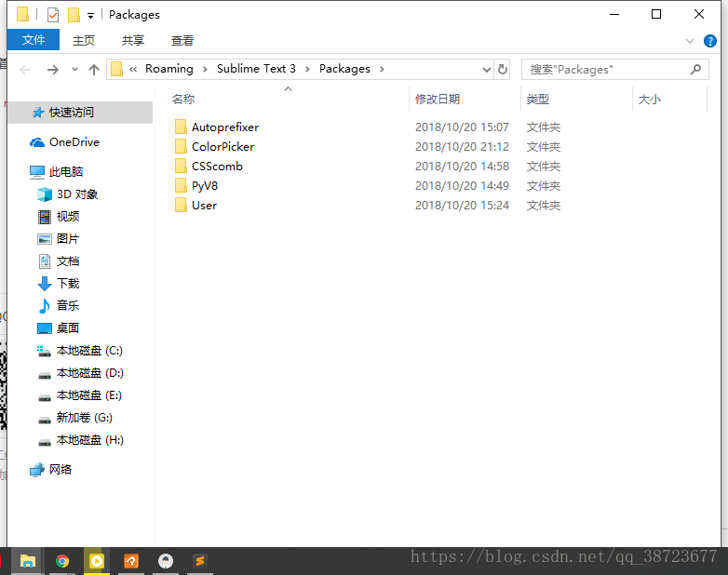Click date 2018/10/20 21:12 of ColorPicker
The width and height of the screenshot is (728, 575).
click(x=462, y=147)
